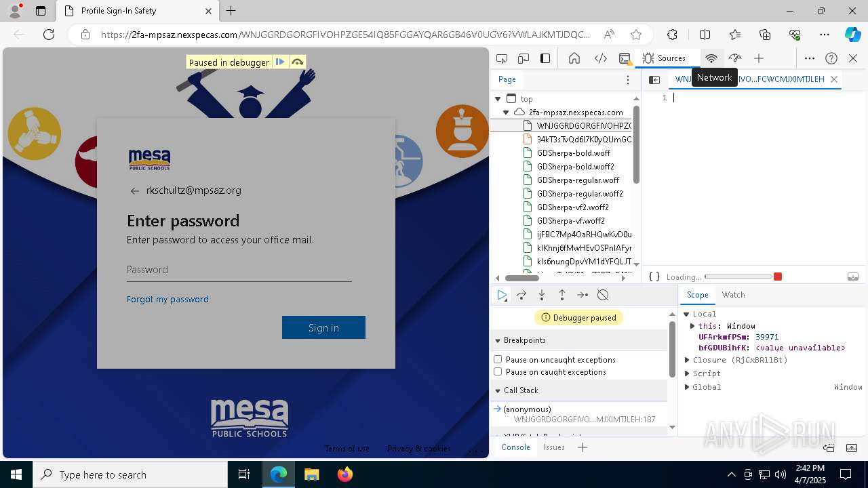
Task: Open Extensions puzzle icon in Edge
Action: 672,35
